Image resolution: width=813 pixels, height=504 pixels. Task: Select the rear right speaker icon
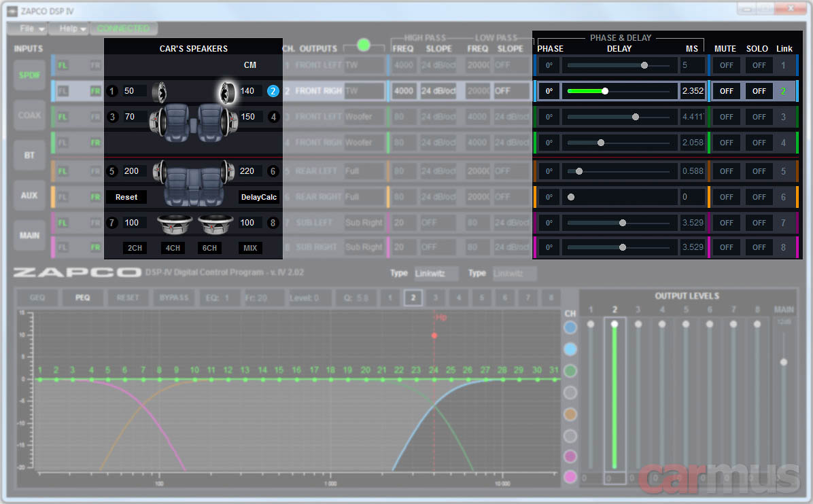pos(228,171)
